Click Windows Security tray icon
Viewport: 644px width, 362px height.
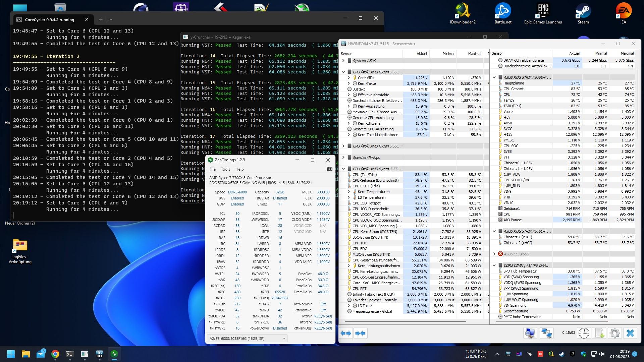click(x=583, y=354)
